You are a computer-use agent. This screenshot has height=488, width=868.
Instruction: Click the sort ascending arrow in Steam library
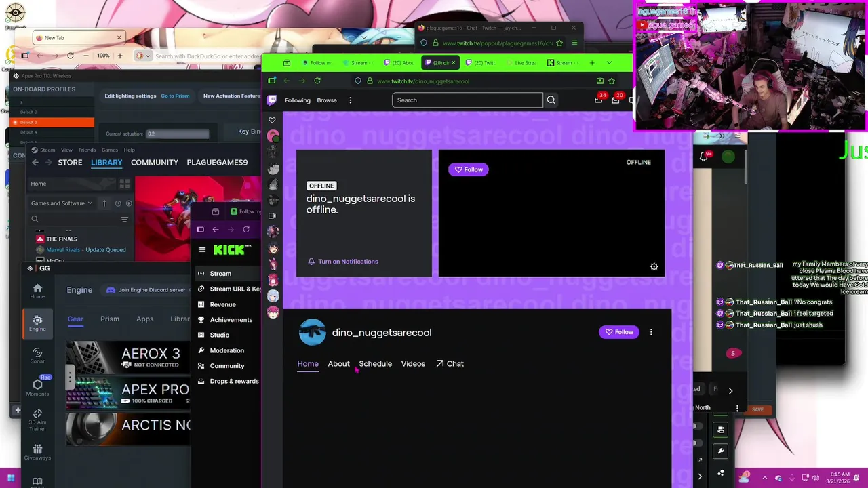(104, 203)
